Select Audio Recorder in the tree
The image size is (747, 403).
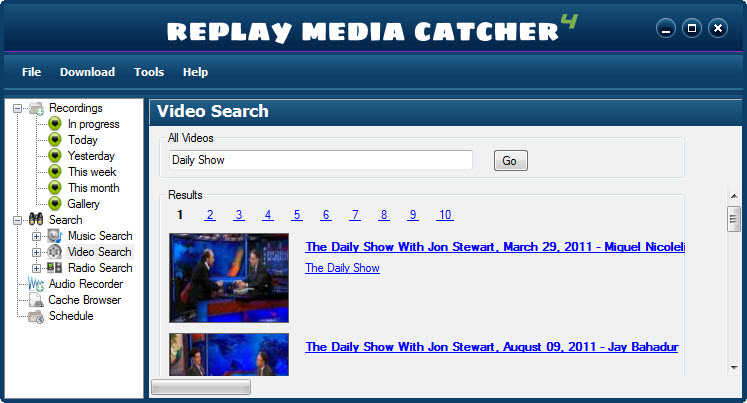86,284
